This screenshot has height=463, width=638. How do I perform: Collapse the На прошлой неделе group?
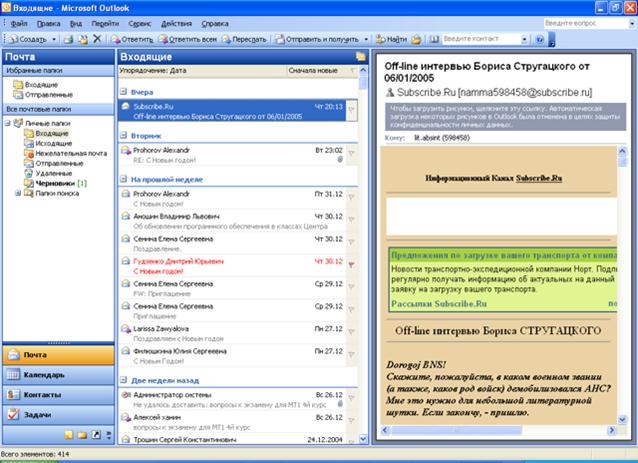click(x=124, y=179)
